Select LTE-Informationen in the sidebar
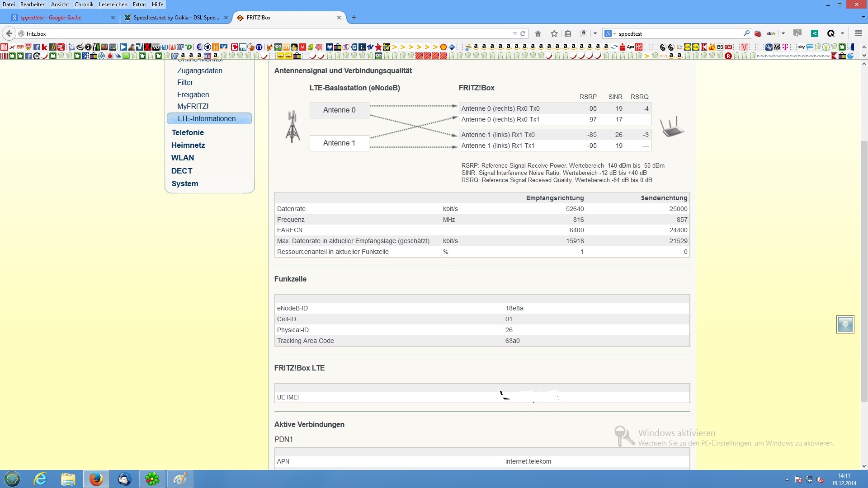Screen dimensions: 868x488 209,118
